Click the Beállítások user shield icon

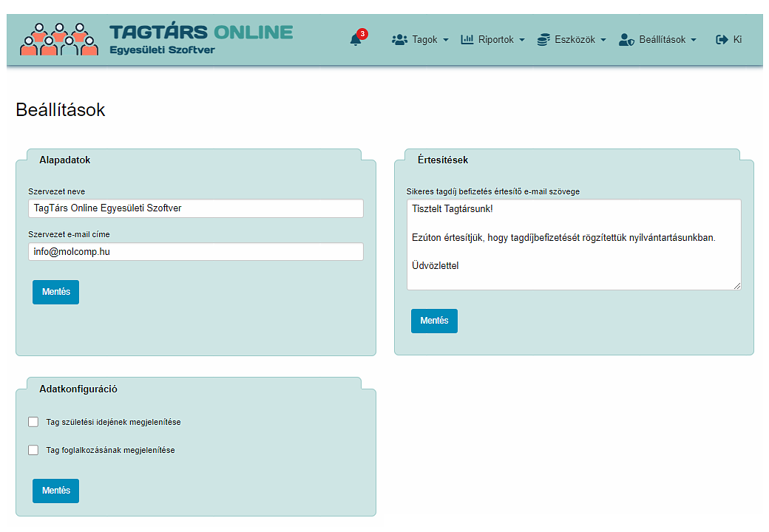click(x=627, y=40)
